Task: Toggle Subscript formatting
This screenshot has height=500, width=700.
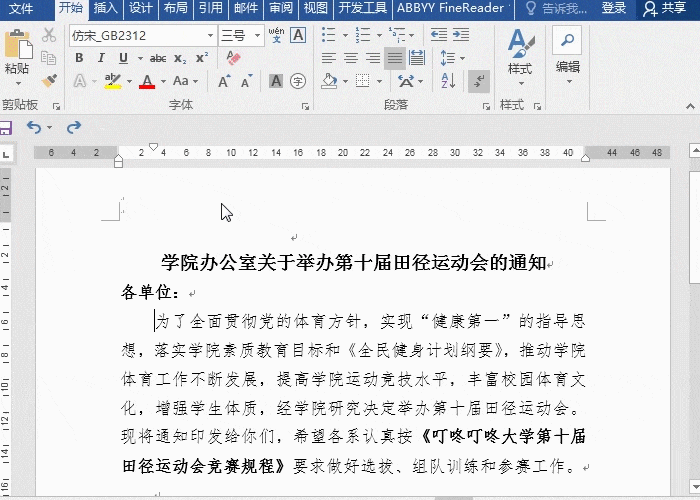Action: pyautogui.click(x=180, y=58)
